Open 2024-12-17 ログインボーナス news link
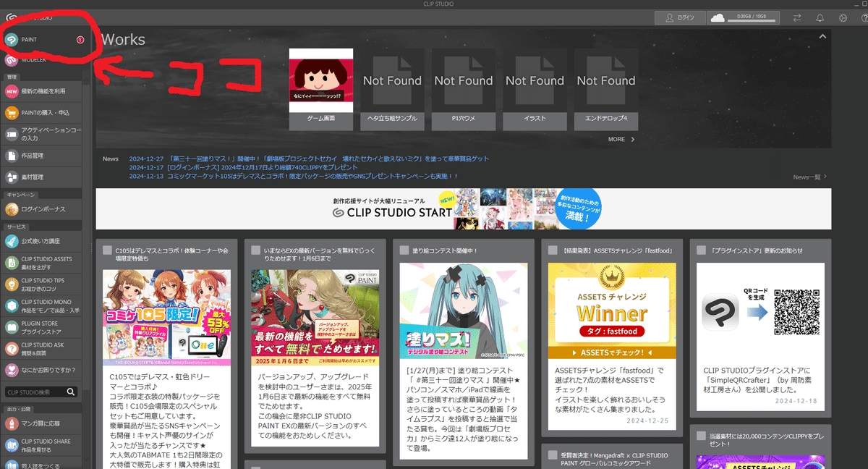Screen dimensions: 868x469 pyautogui.click(x=243, y=167)
